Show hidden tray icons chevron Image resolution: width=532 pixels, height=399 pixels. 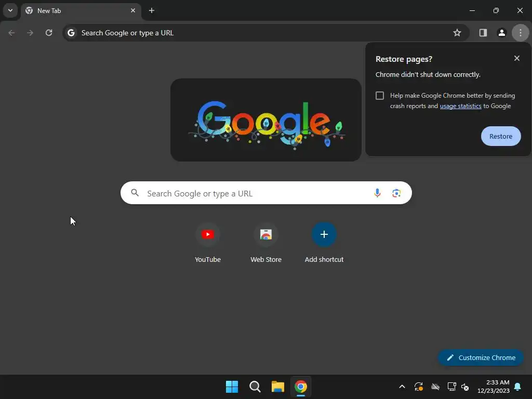tap(402, 387)
